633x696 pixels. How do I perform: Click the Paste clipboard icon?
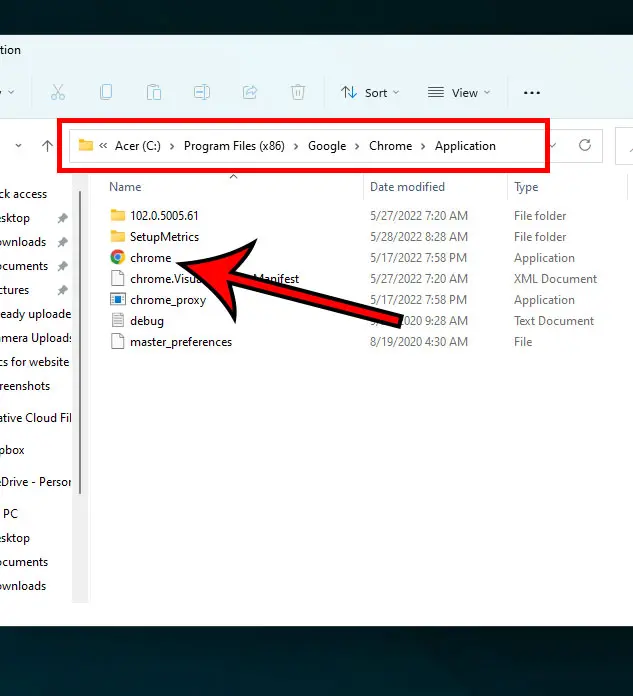coord(153,93)
